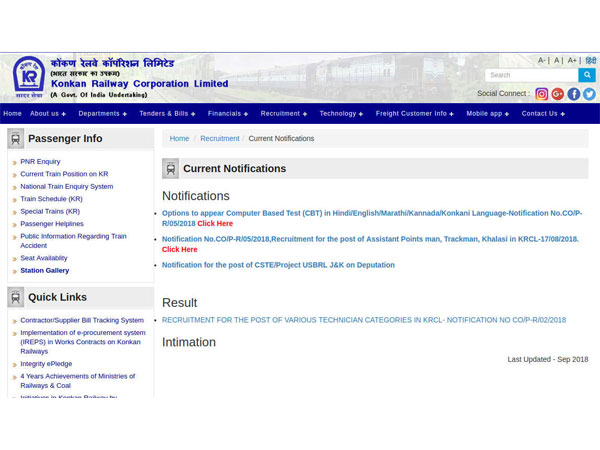600x450 pixels.
Task: Click red Click Here after R/05/2018
Action: tap(215, 223)
